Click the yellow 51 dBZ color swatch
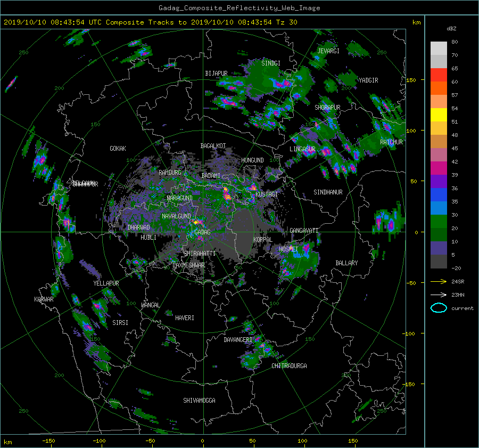 439,115
